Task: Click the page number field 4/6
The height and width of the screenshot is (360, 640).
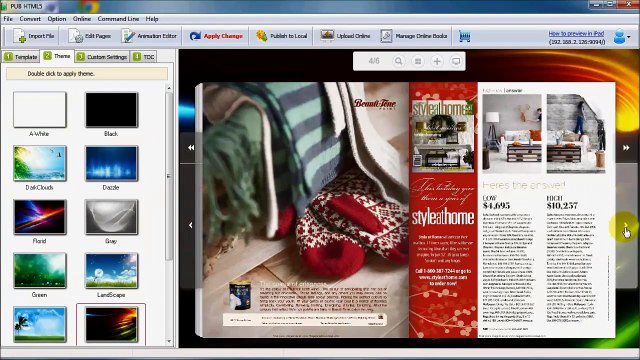Action: 373,61
